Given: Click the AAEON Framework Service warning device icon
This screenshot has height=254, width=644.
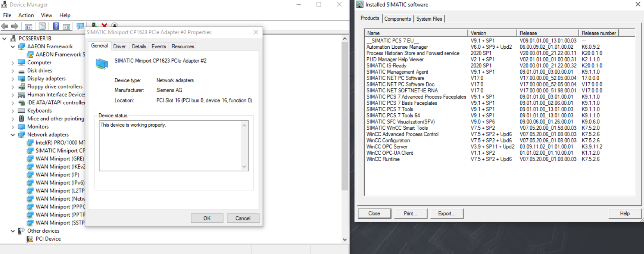Looking at the screenshot, I should [30, 55].
